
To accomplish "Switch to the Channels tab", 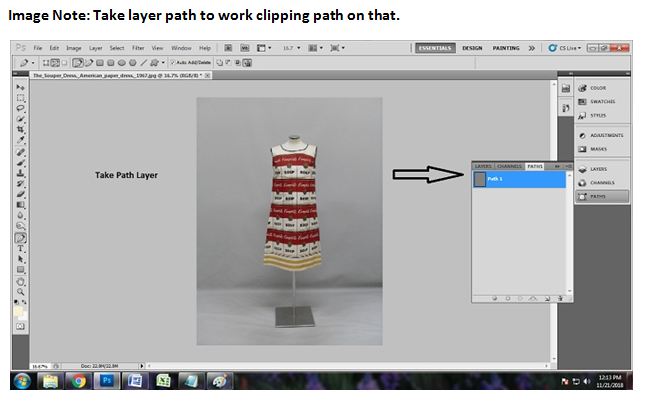I will [510, 166].
